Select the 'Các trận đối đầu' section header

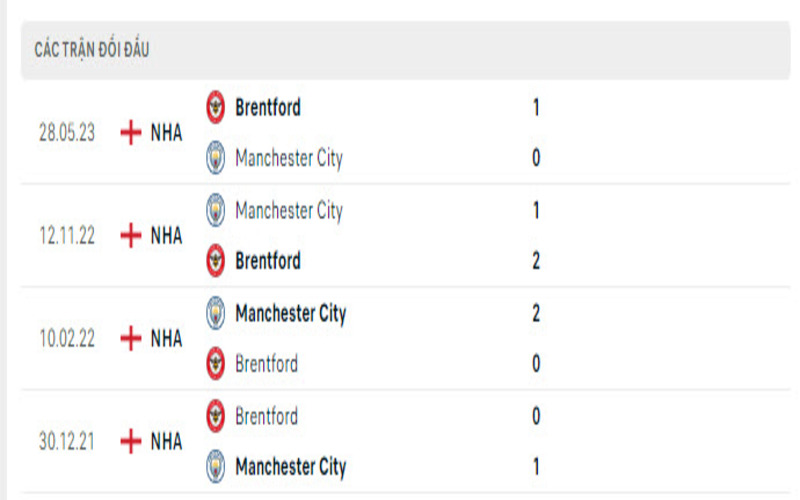[92, 50]
